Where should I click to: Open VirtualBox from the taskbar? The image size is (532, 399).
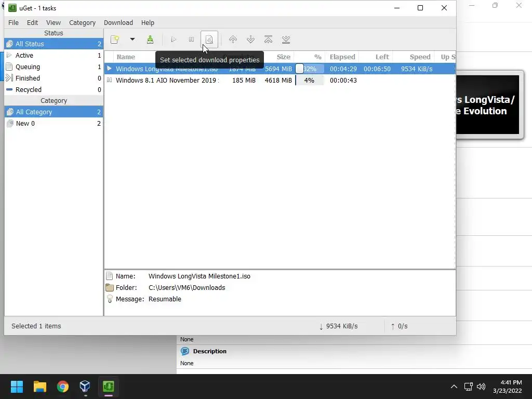point(85,387)
